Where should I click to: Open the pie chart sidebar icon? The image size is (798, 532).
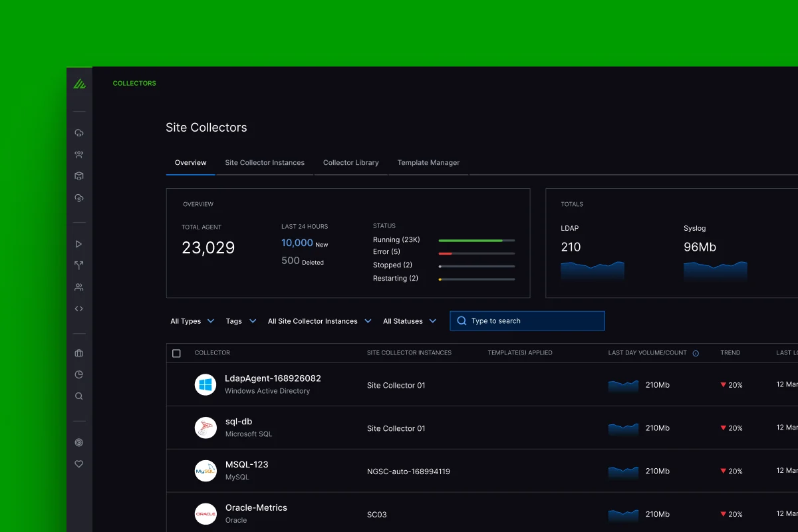pos(79,374)
